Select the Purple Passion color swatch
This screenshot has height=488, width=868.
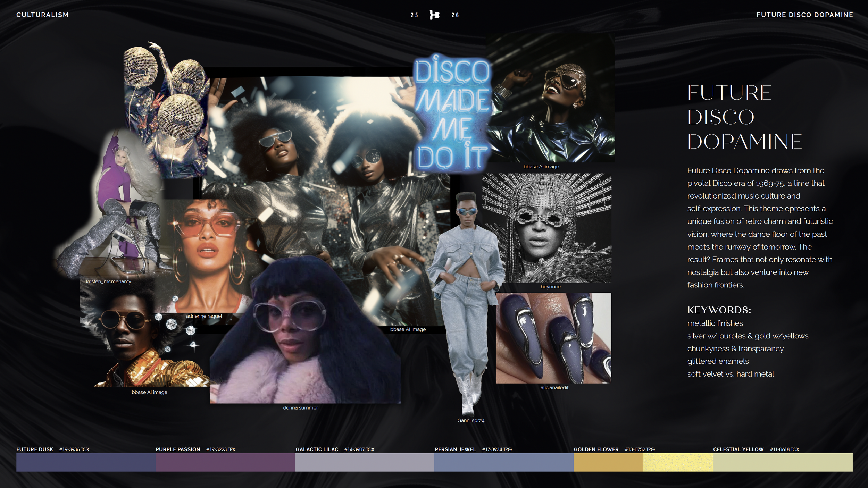click(225, 462)
